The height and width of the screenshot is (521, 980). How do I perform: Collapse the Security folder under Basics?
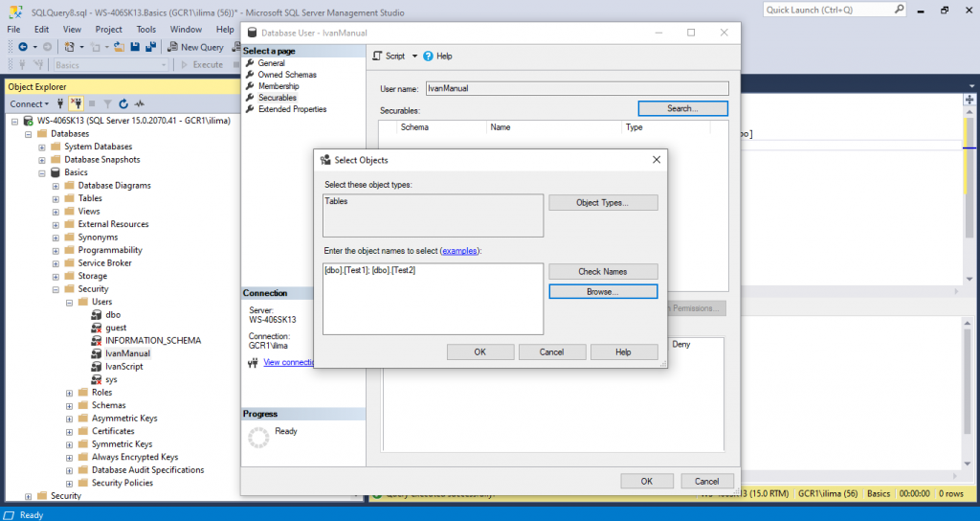point(56,289)
